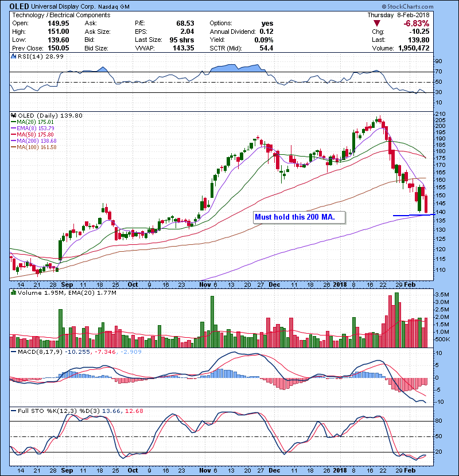The width and height of the screenshot is (459, 476).
Task: Click the red down-triangle change indicator
Action: click(x=377, y=24)
